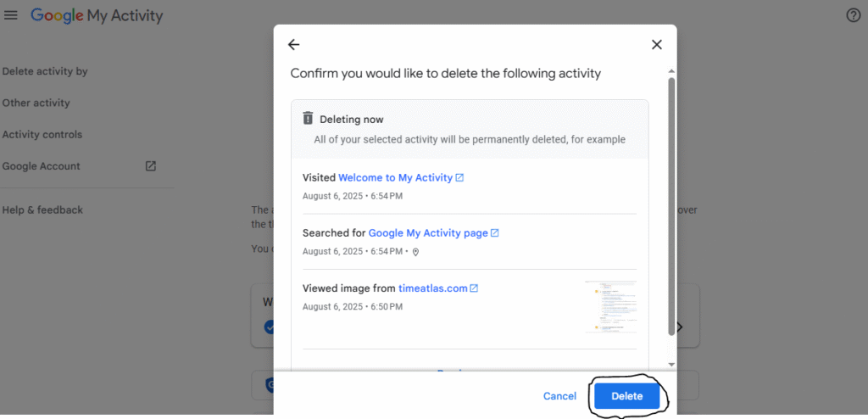
Task: Click the scrollbar down arrow
Action: point(671,364)
